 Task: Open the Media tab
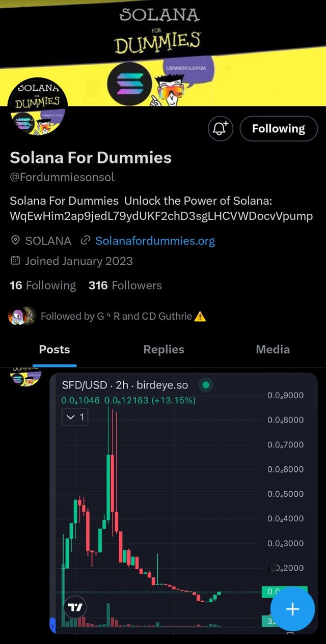click(x=273, y=349)
